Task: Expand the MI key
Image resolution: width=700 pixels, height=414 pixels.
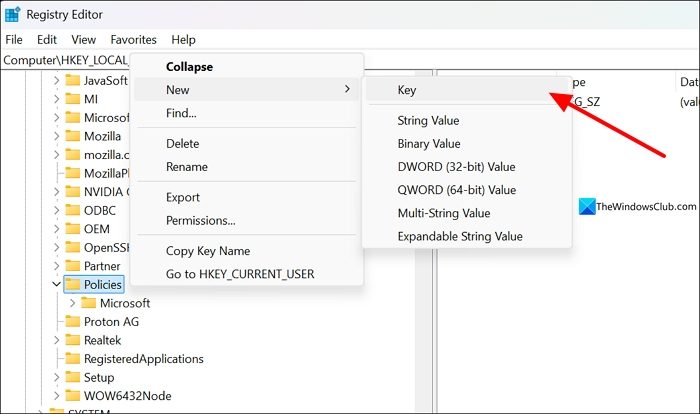Action: click(56, 99)
